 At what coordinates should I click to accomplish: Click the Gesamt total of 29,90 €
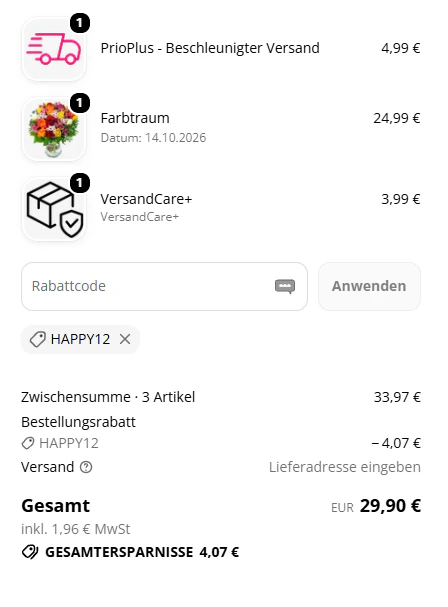[x=390, y=506]
